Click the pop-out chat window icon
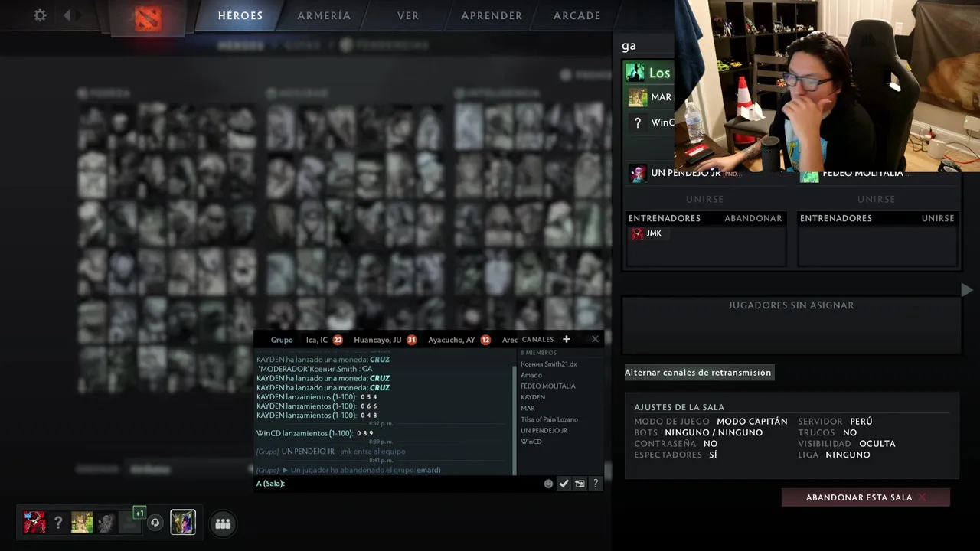The width and height of the screenshot is (980, 551). coord(580,484)
